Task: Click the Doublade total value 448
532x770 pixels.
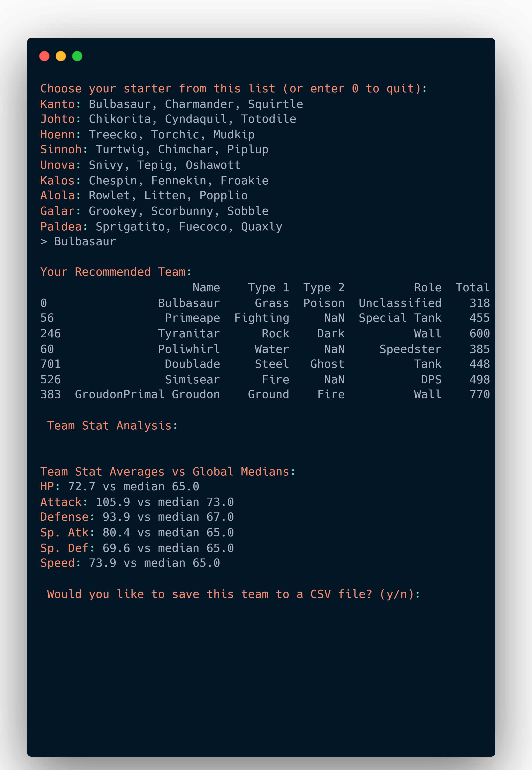Action: click(x=479, y=364)
